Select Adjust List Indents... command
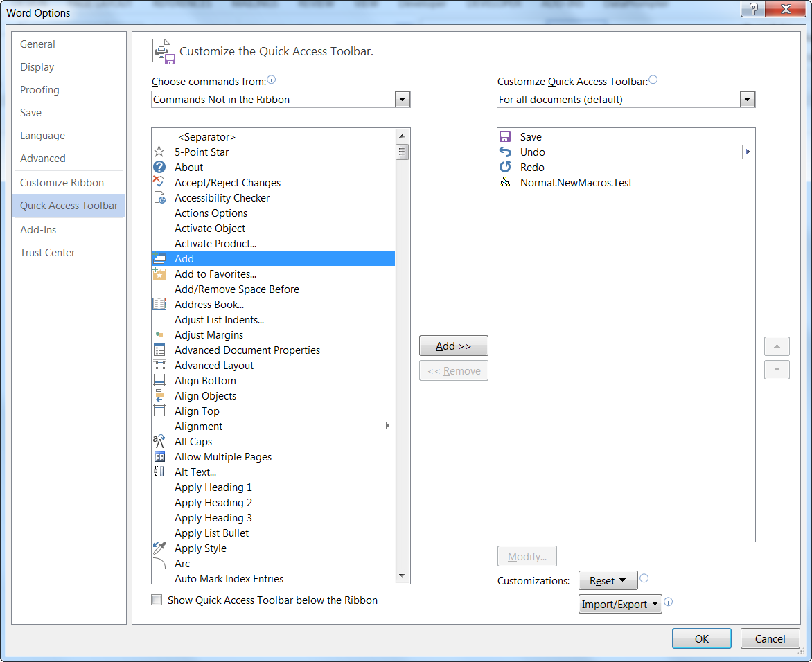The image size is (812, 662). [x=274, y=319]
